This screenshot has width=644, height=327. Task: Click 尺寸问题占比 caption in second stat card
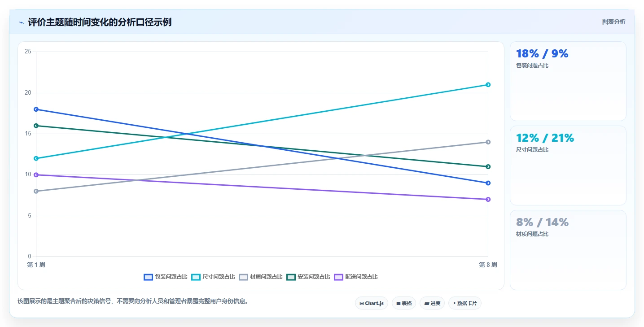[532, 150]
